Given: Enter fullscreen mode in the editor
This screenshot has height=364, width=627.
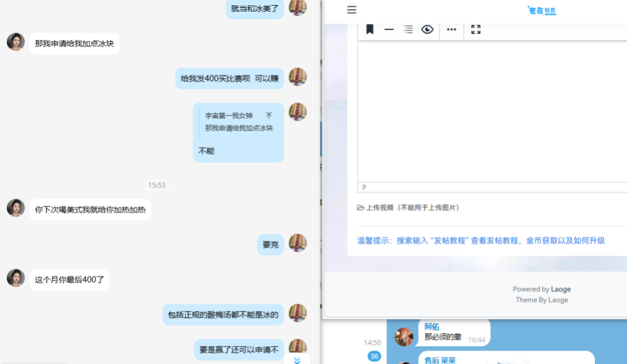Looking at the screenshot, I should [x=476, y=29].
